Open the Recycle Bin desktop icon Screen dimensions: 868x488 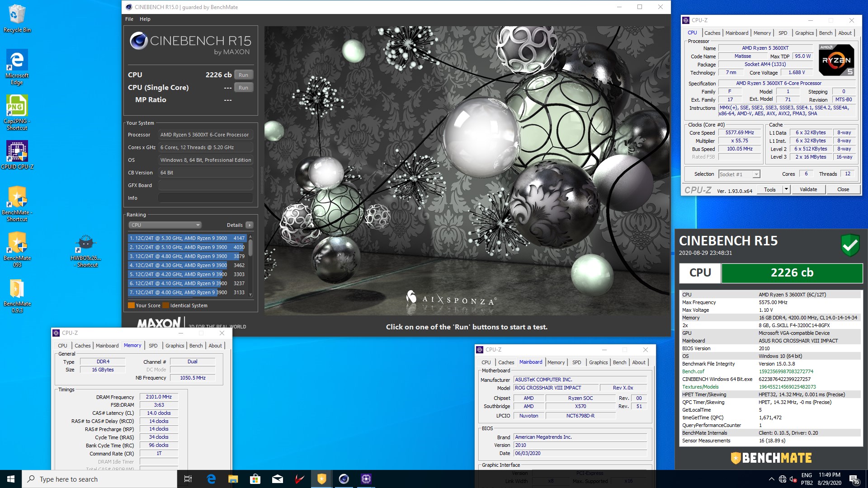(17, 18)
